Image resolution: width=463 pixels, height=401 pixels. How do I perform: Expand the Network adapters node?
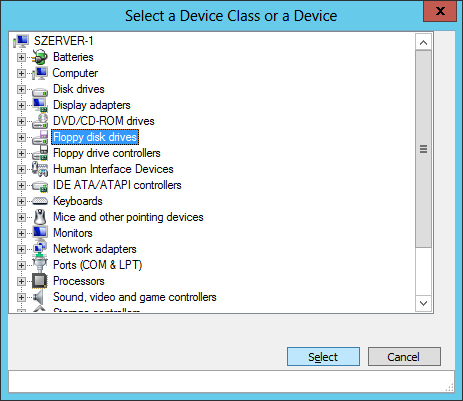(21, 249)
